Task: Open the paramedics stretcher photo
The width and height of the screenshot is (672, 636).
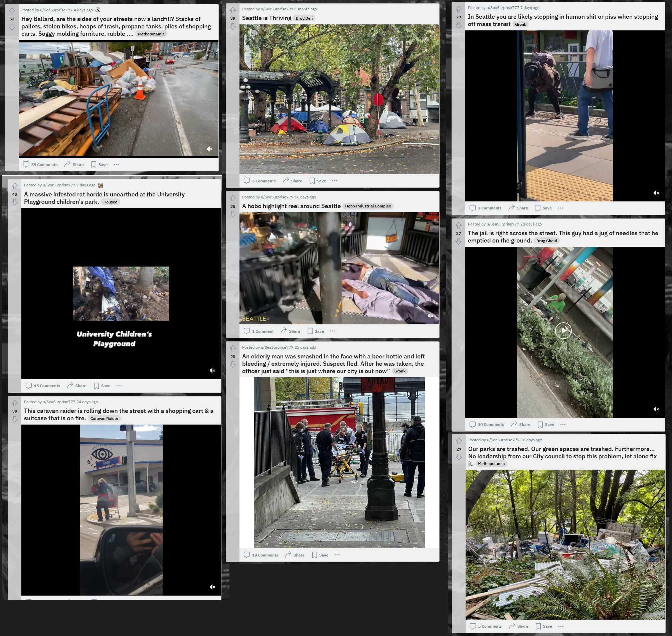Action: click(339, 462)
